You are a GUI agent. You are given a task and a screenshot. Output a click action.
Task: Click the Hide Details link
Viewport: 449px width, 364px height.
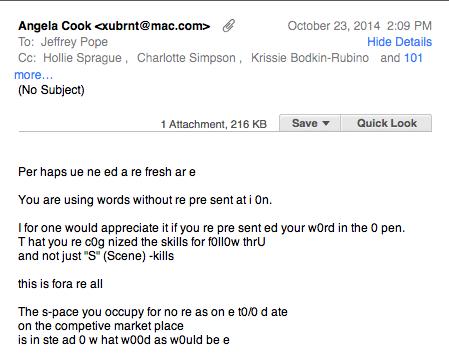(399, 42)
